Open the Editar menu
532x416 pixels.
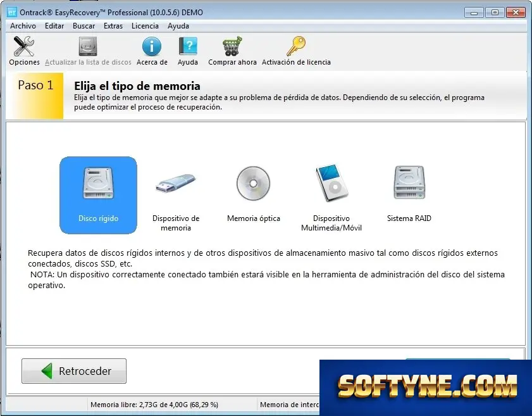click(x=54, y=26)
